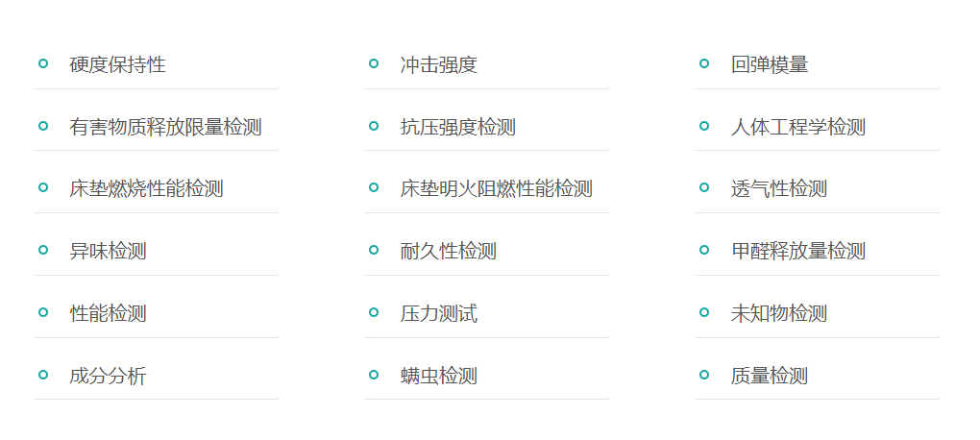Go to 人体工程学检测

point(797,127)
